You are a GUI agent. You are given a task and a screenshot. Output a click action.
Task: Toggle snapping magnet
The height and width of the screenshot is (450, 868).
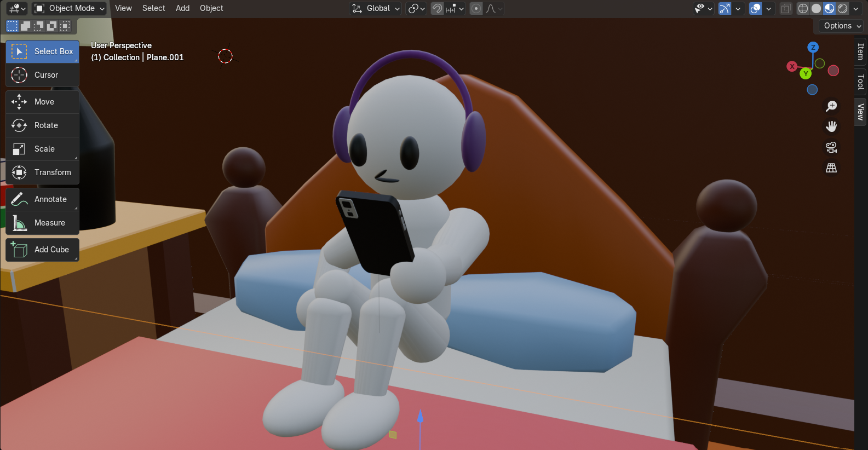[x=437, y=8]
